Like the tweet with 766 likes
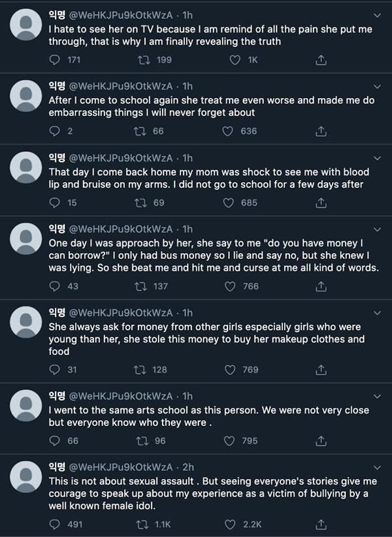The image size is (392, 537). tap(228, 286)
